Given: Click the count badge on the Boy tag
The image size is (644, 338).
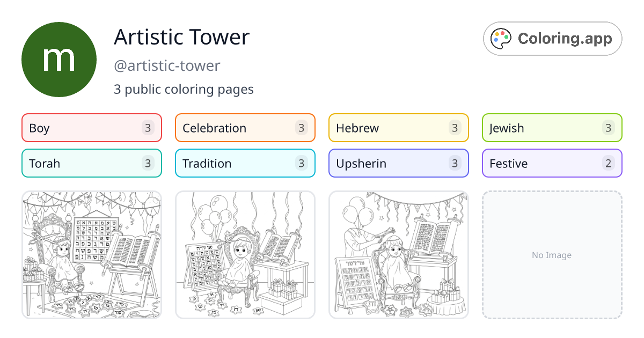Looking at the screenshot, I should coord(149,128).
